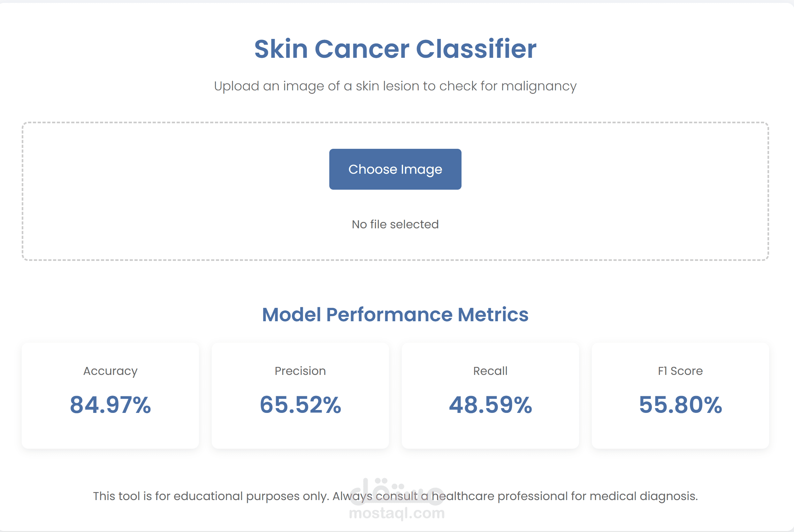Image resolution: width=794 pixels, height=532 pixels.
Task: Select the No file selected text
Action: 395,224
